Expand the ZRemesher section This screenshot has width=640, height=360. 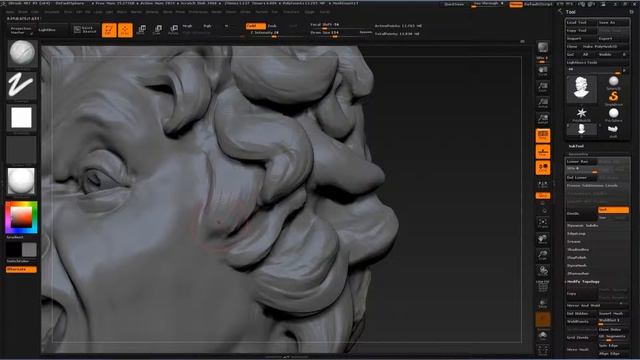[x=578, y=273]
